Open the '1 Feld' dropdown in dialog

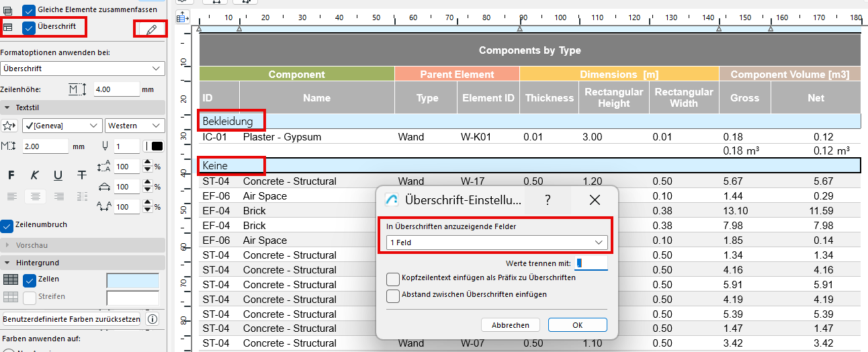497,243
